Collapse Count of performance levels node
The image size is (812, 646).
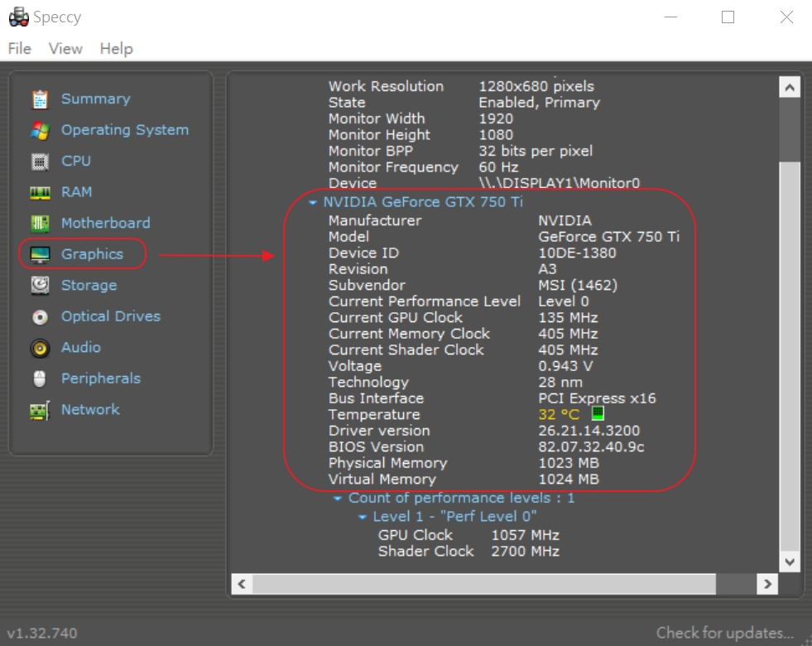[x=337, y=499]
